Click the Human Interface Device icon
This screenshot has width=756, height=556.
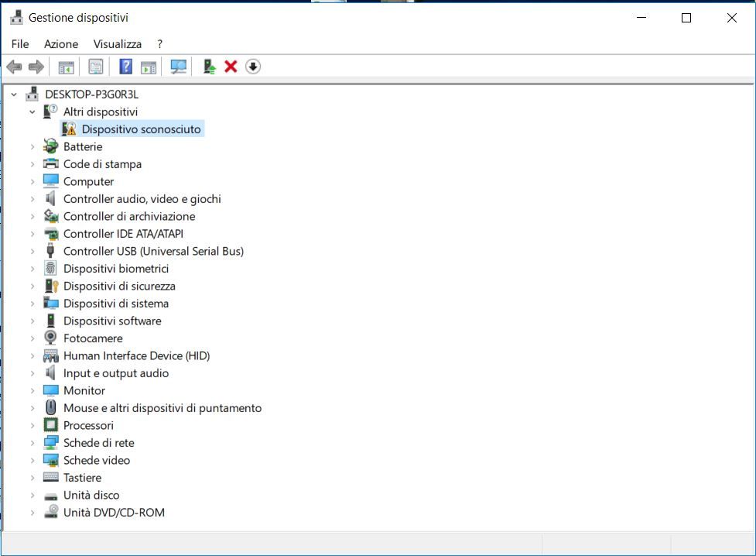pyautogui.click(x=50, y=355)
